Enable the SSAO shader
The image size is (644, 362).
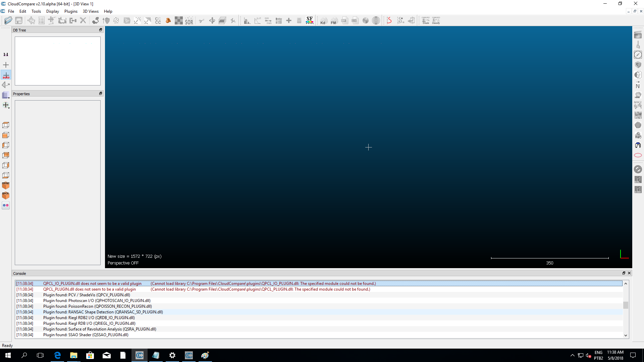pyautogui.click(x=638, y=190)
